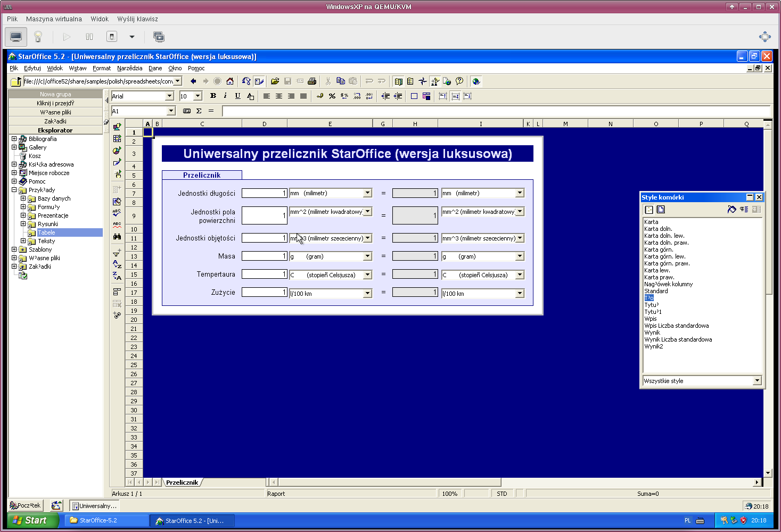Expand the Bibliografia tree node
781x532 pixels.
(x=14, y=139)
